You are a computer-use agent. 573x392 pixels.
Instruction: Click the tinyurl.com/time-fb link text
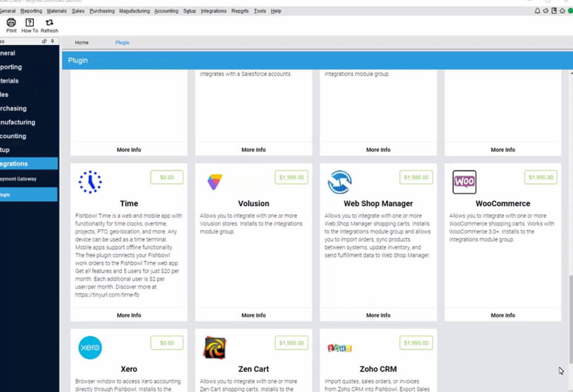[x=107, y=295]
